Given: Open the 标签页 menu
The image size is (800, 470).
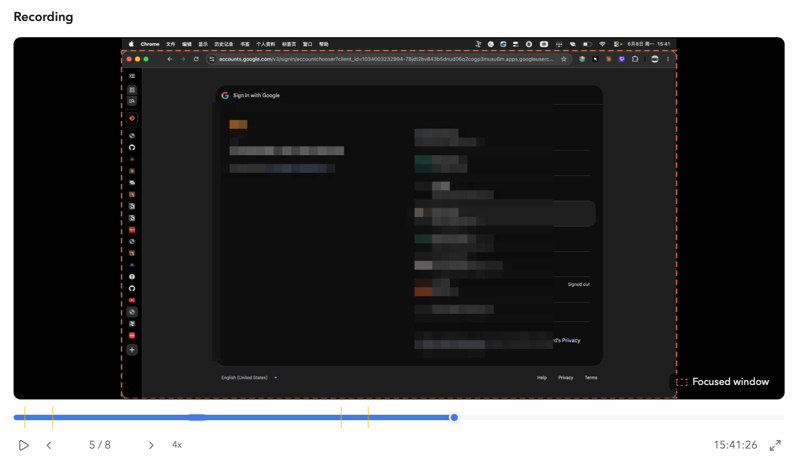Looking at the screenshot, I should tap(289, 44).
